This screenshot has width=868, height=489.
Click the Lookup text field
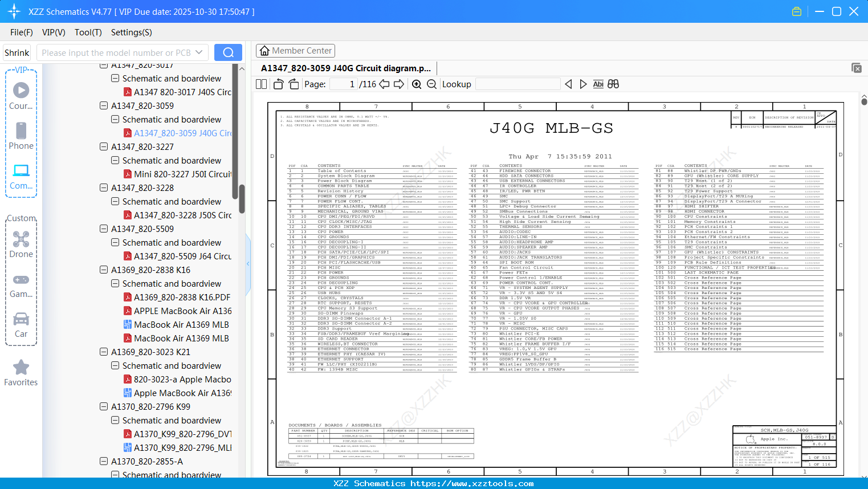tap(517, 84)
